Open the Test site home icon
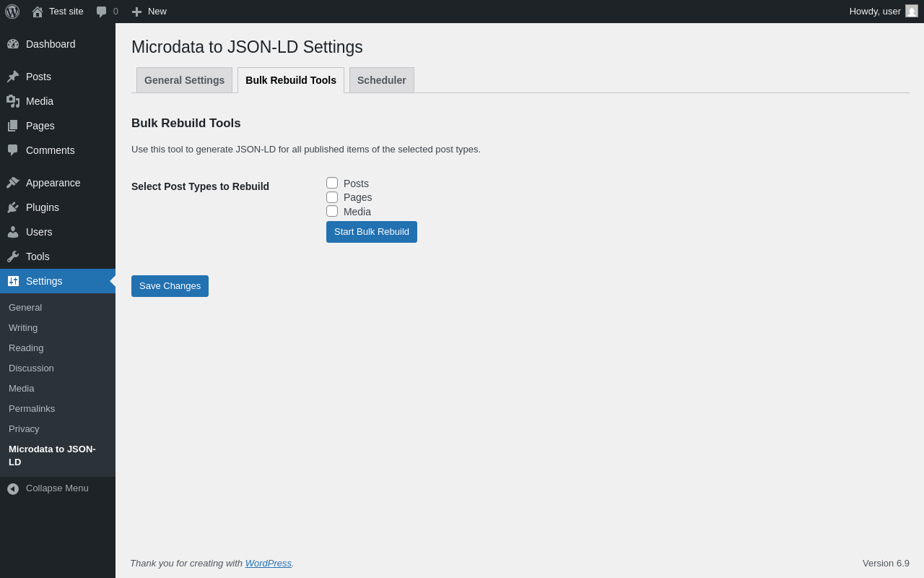The image size is (924, 578). click(38, 12)
